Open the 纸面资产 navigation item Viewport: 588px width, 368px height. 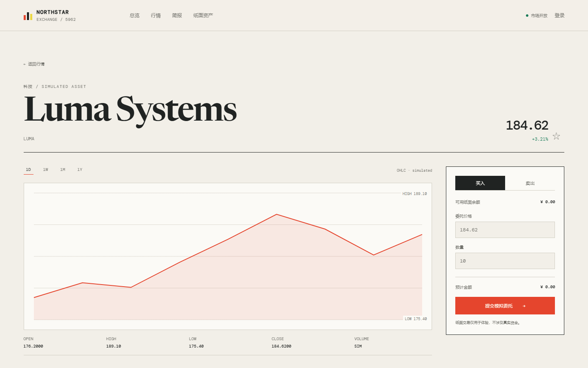pos(203,16)
